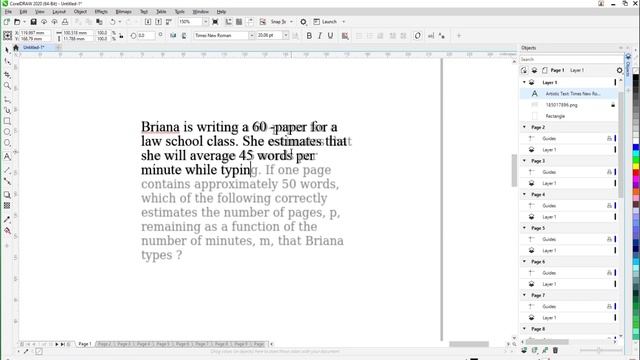Screen dimensions: 640x360
Task: Toggle Italic formatting
Action: (320, 36)
